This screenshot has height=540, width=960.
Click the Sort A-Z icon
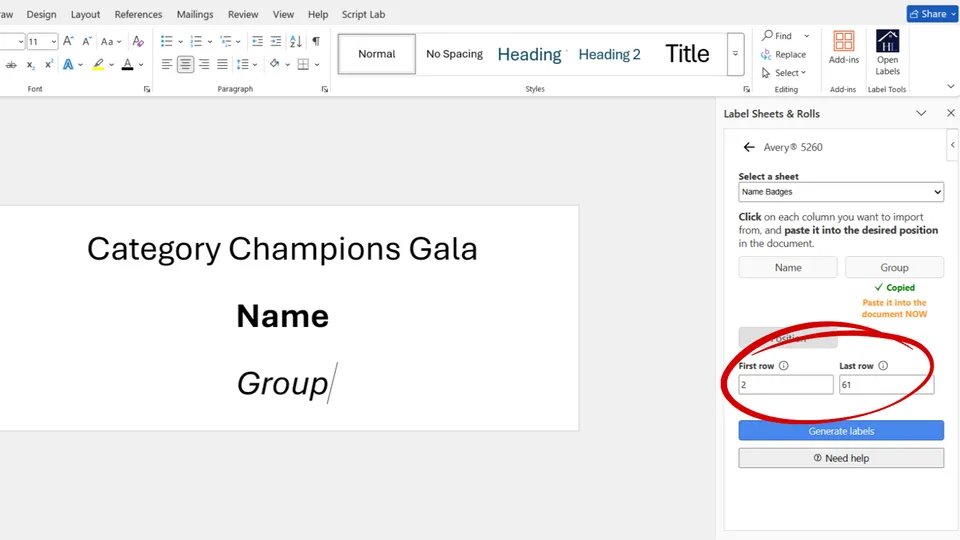coord(296,41)
